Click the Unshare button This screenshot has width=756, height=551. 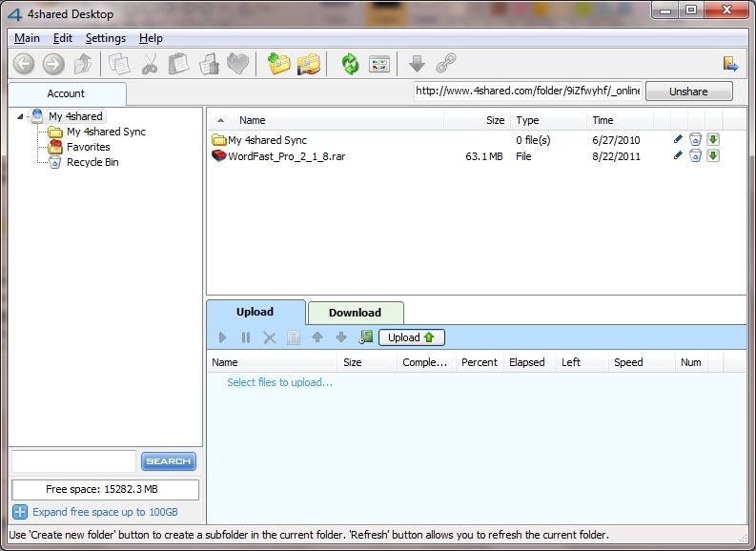[689, 92]
